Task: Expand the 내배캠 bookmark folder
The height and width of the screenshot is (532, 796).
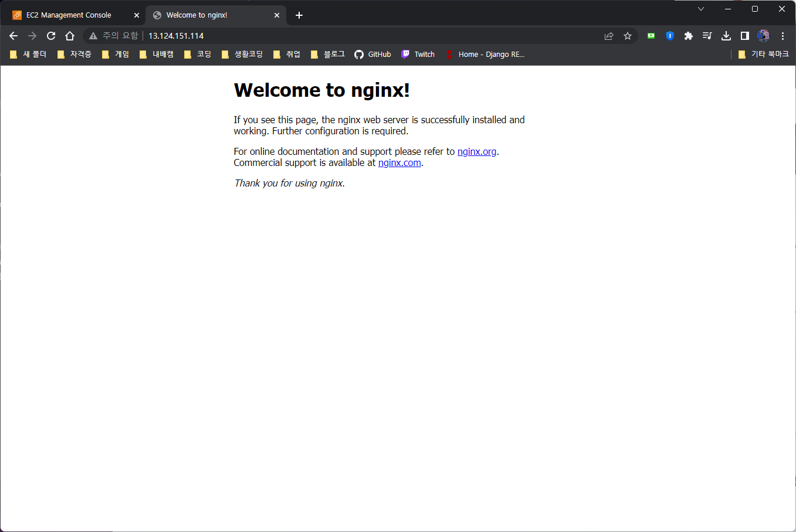Action: point(157,55)
